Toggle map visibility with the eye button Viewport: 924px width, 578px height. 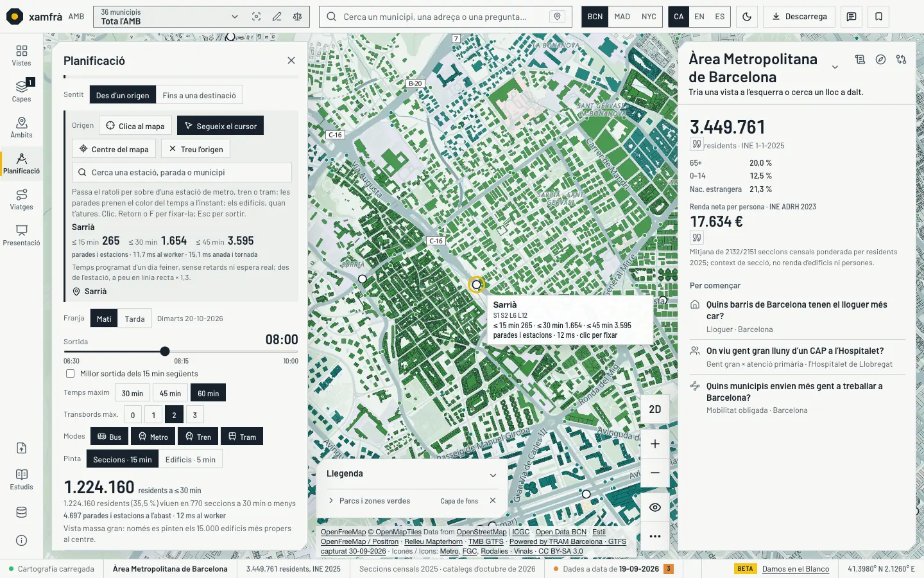pos(655,507)
